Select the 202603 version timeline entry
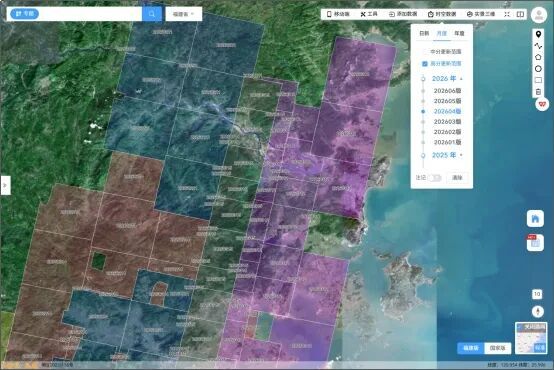This screenshot has width=554, height=370. [x=447, y=122]
